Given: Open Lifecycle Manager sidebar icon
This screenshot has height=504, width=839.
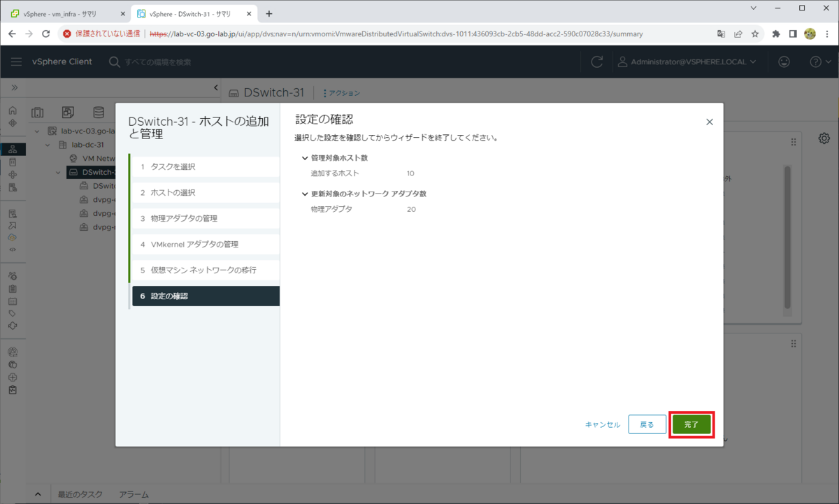Looking at the screenshot, I should click(x=13, y=326).
